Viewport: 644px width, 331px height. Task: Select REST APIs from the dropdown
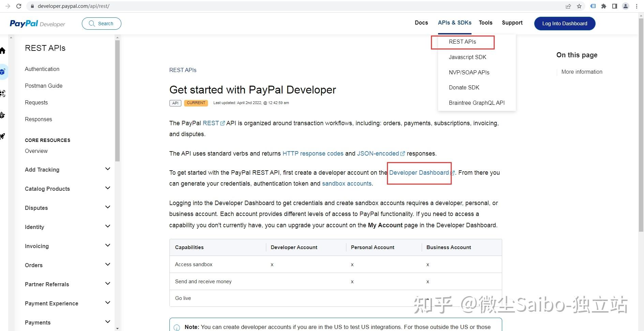tap(462, 42)
